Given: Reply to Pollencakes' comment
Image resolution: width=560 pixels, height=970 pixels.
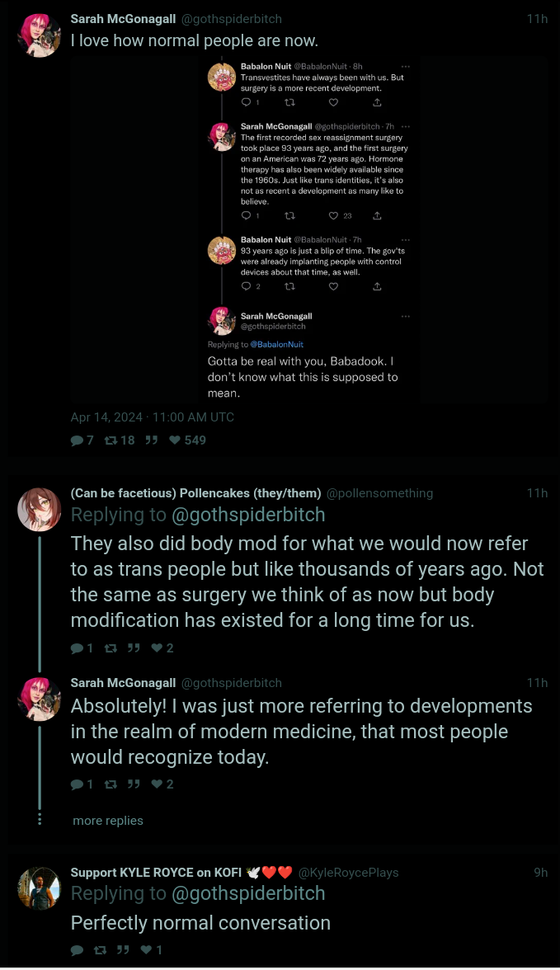Looking at the screenshot, I should click(x=78, y=648).
